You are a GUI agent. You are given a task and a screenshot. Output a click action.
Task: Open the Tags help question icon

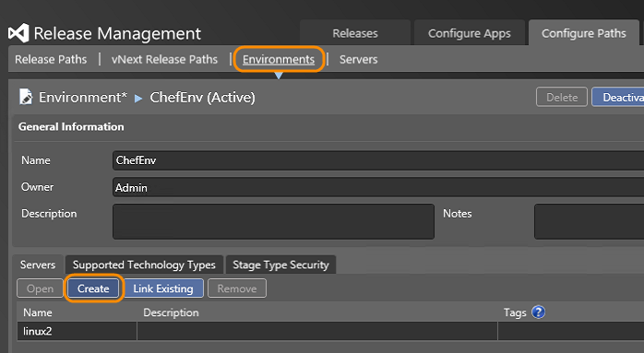click(x=538, y=312)
